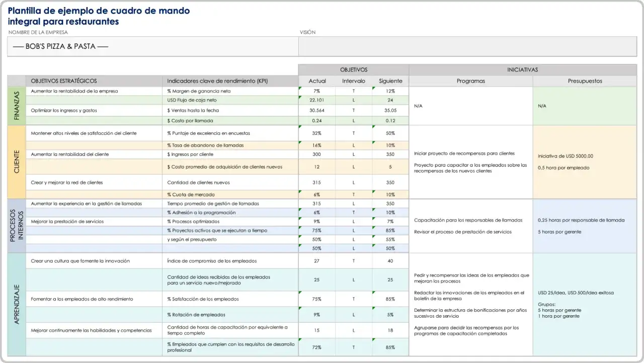The image size is (644, 363).
Task: Select Actual value 72% in requisitos de desarrollo row
Action: tap(317, 347)
